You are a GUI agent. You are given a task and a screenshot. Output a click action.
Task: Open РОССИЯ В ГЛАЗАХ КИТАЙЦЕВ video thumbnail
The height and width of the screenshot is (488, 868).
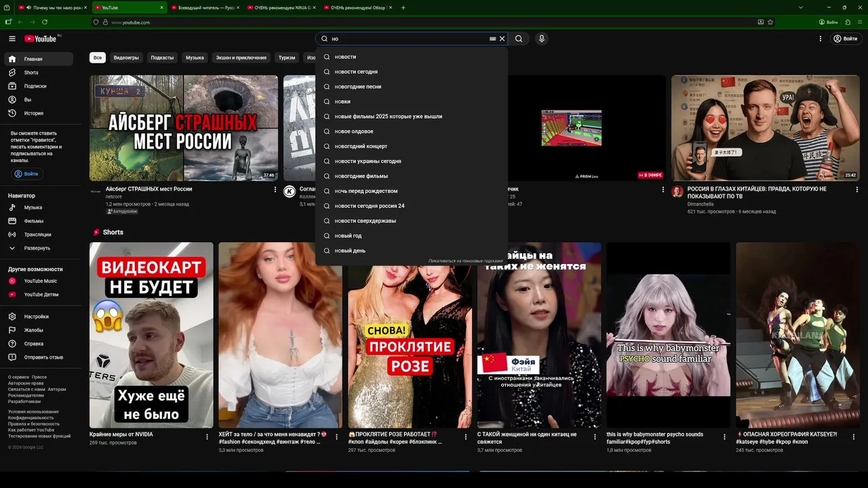point(766,128)
